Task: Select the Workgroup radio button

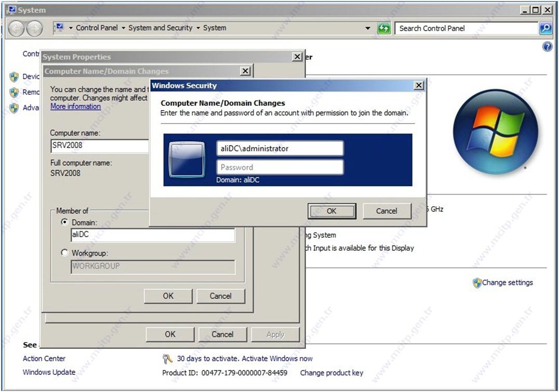Action: click(x=64, y=253)
